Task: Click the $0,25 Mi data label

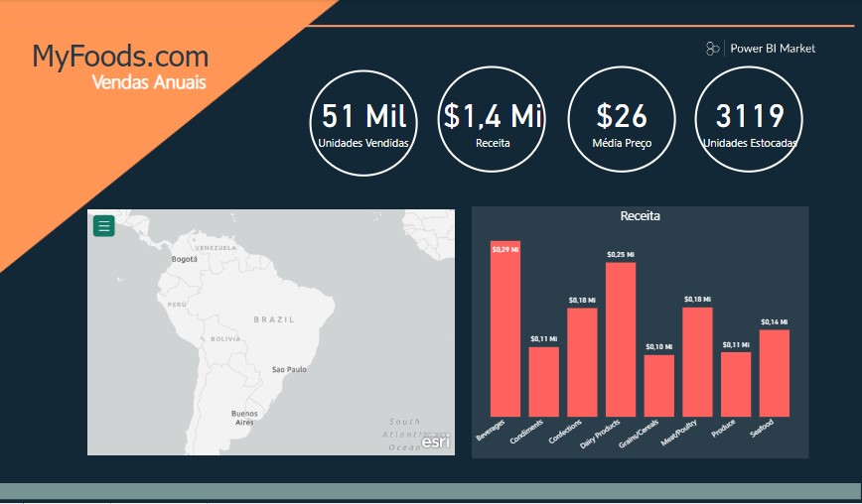Action: pyautogui.click(x=621, y=255)
